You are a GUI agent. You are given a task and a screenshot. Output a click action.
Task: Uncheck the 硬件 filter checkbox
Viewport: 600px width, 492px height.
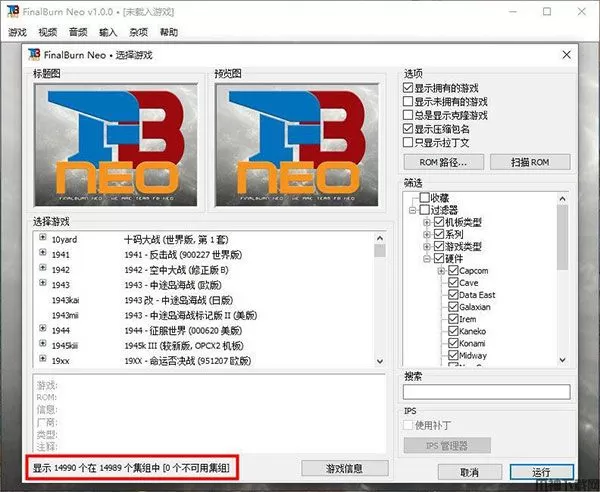[439, 259]
